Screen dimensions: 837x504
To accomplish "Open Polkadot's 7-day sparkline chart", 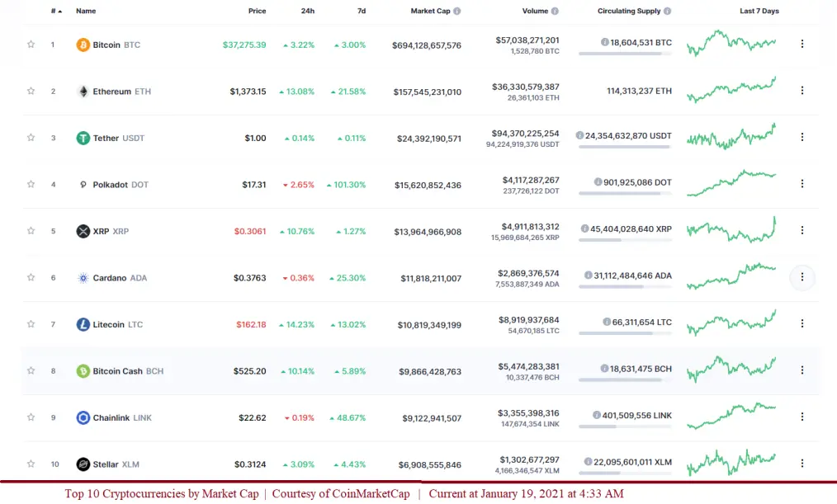I will (x=731, y=183).
